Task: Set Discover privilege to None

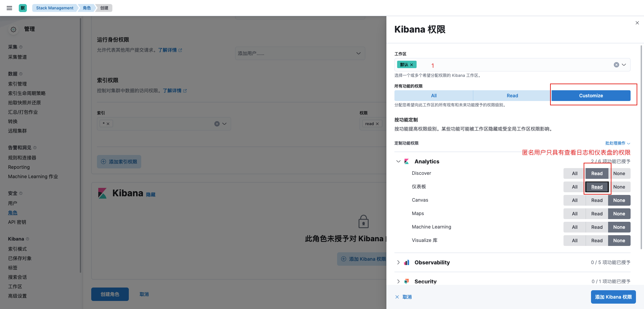Action: [619, 173]
